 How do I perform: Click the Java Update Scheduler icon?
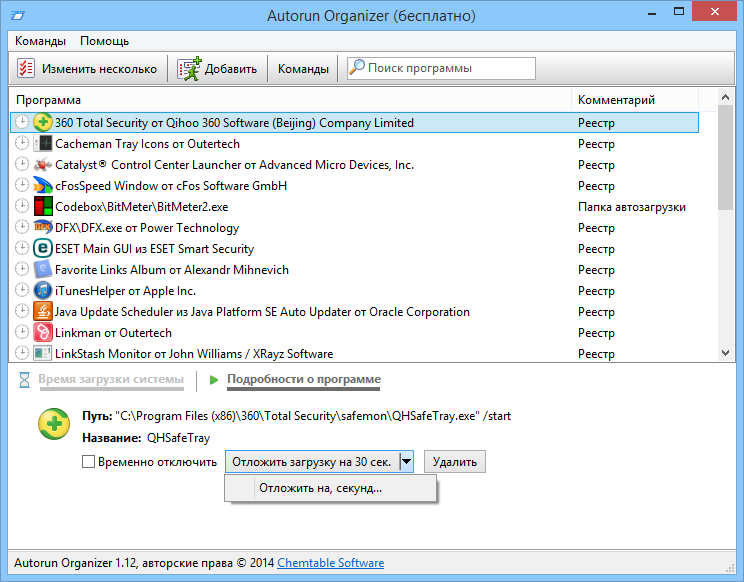click(43, 311)
